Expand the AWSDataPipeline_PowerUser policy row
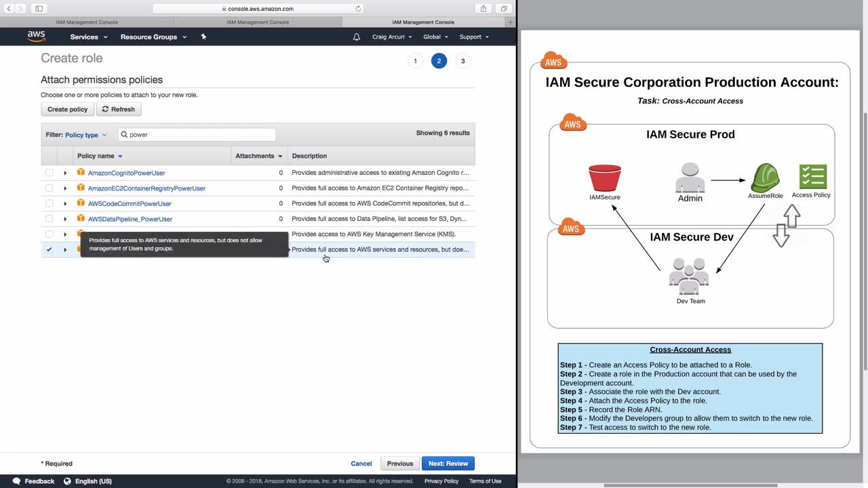The width and height of the screenshot is (868, 488). (x=65, y=219)
